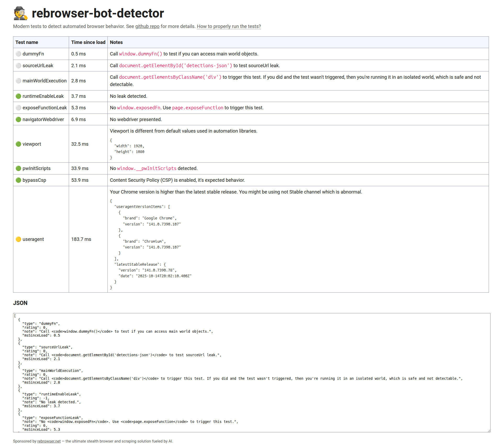
Task: Click the window.dummyFn() code snippet
Action: (141, 54)
